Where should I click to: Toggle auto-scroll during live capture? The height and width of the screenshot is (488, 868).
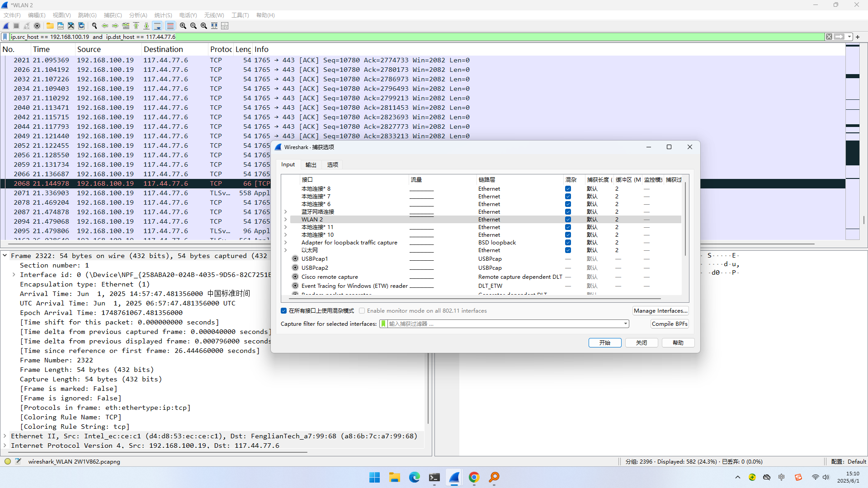[157, 26]
